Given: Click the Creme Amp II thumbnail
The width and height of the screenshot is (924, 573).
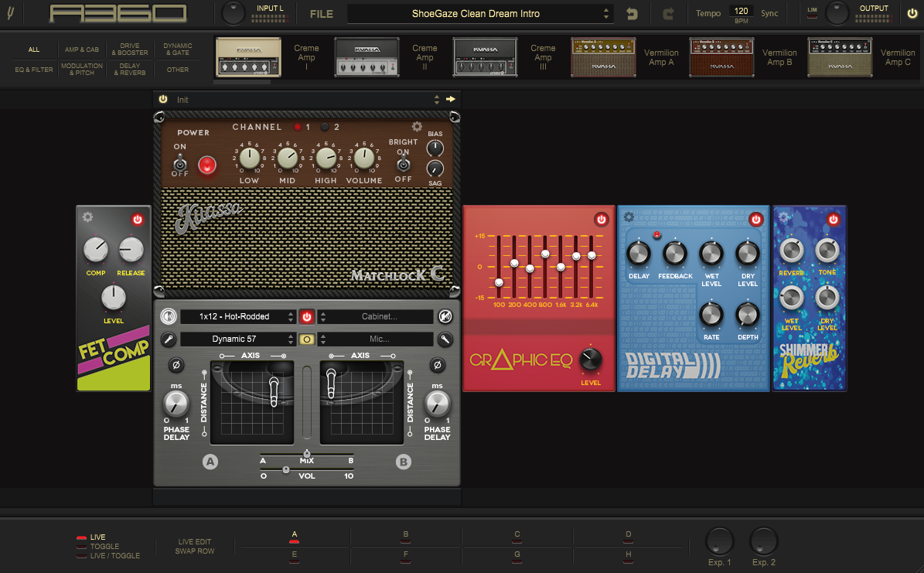Looking at the screenshot, I should pos(367,57).
